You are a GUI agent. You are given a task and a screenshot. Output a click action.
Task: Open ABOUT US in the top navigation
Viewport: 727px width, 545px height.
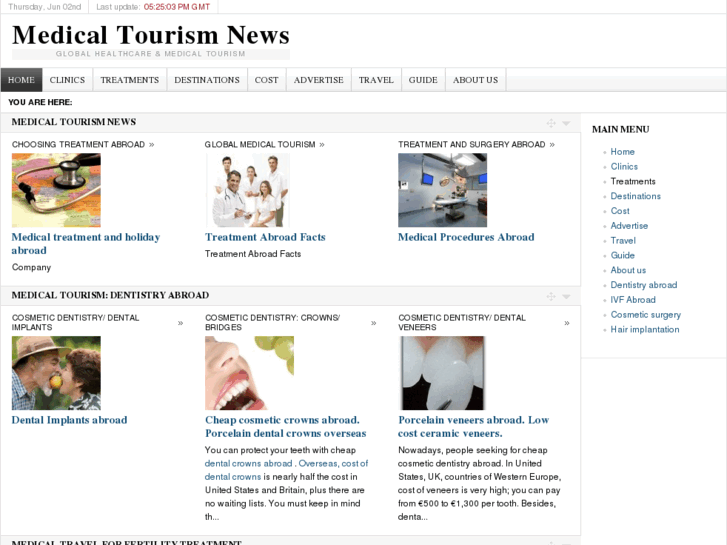475,80
